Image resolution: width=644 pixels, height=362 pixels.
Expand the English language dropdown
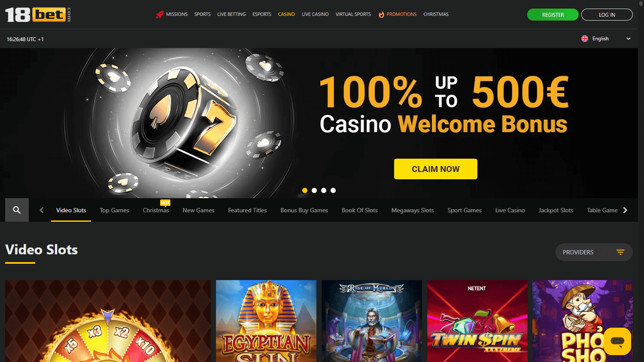tap(606, 39)
